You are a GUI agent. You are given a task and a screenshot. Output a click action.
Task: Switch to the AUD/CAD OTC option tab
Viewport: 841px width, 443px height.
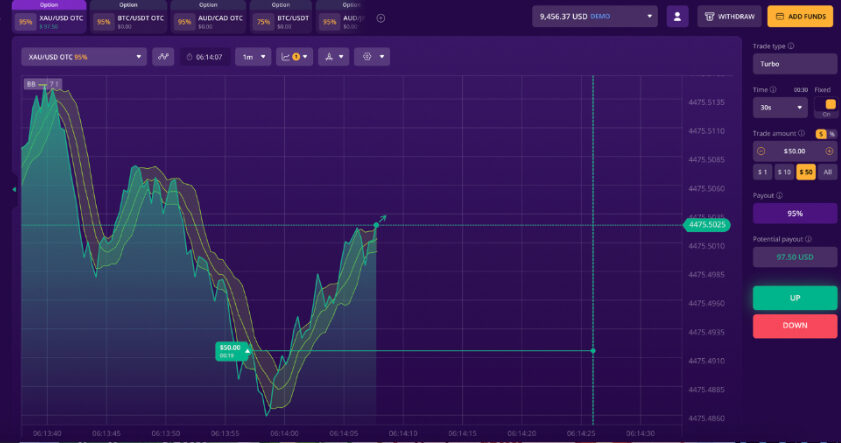click(208, 17)
